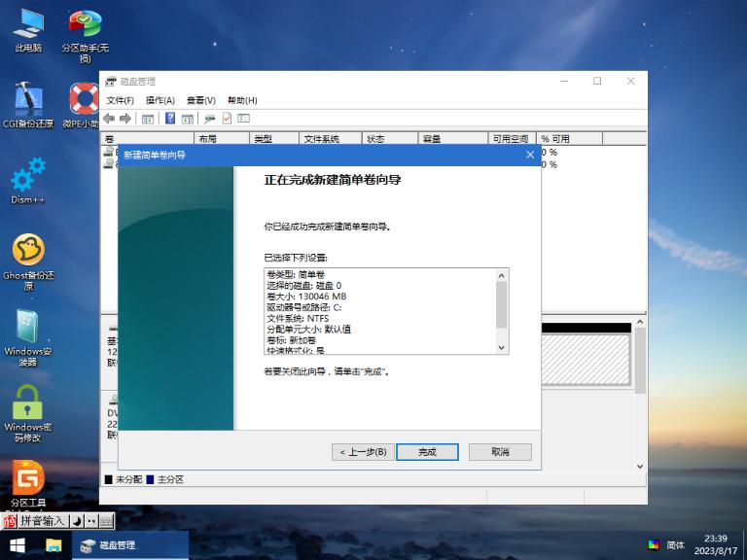Viewport: 747px width, 560px height.
Task: Click 完成 to finish the wizard
Action: tap(427, 452)
